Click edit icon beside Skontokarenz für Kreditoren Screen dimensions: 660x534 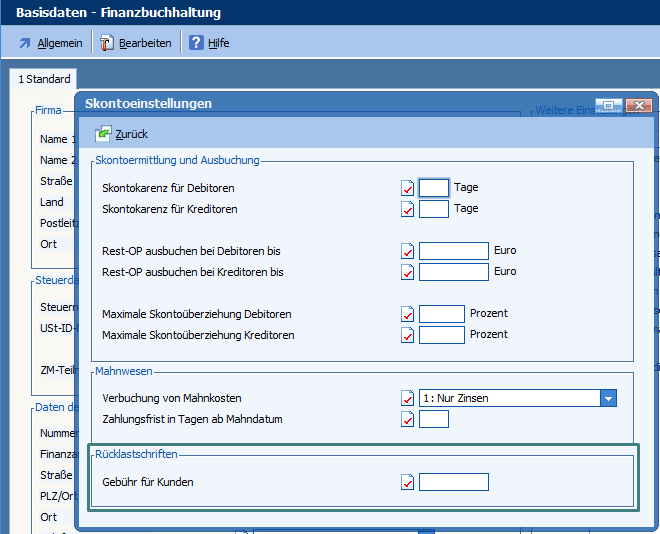[x=407, y=210]
